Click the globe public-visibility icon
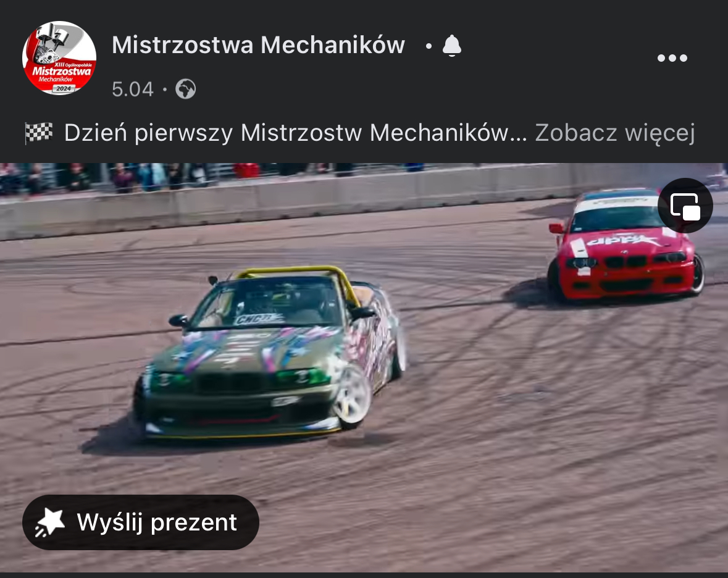This screenshot has width=728, height=578. click(186, 89)
